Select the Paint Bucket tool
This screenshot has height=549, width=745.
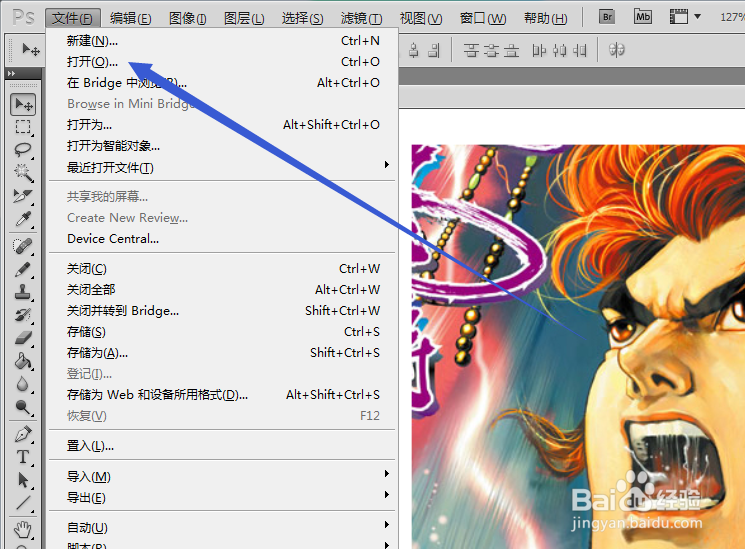(x=23, y=361)
